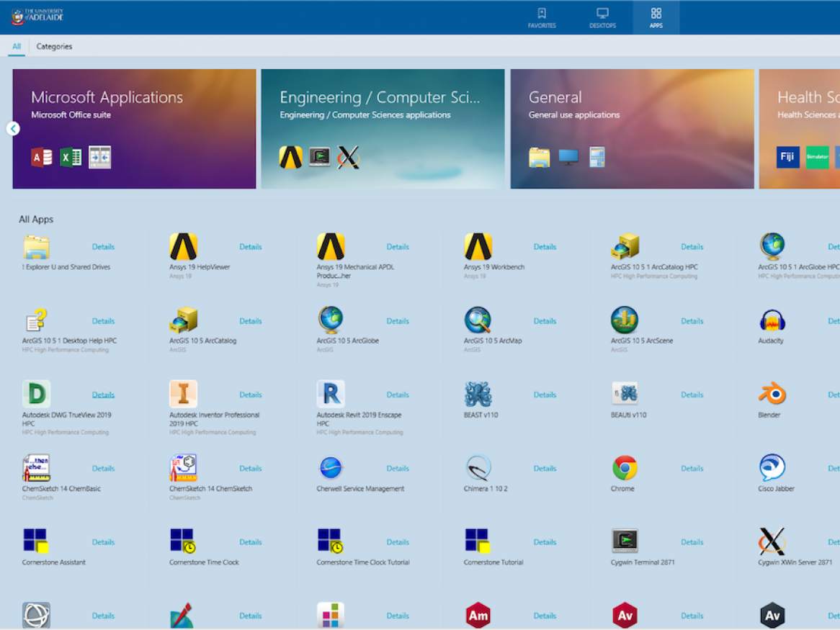View Details for Cherwell Service Management
840x630 pixels.
click(x=398, y=469)
